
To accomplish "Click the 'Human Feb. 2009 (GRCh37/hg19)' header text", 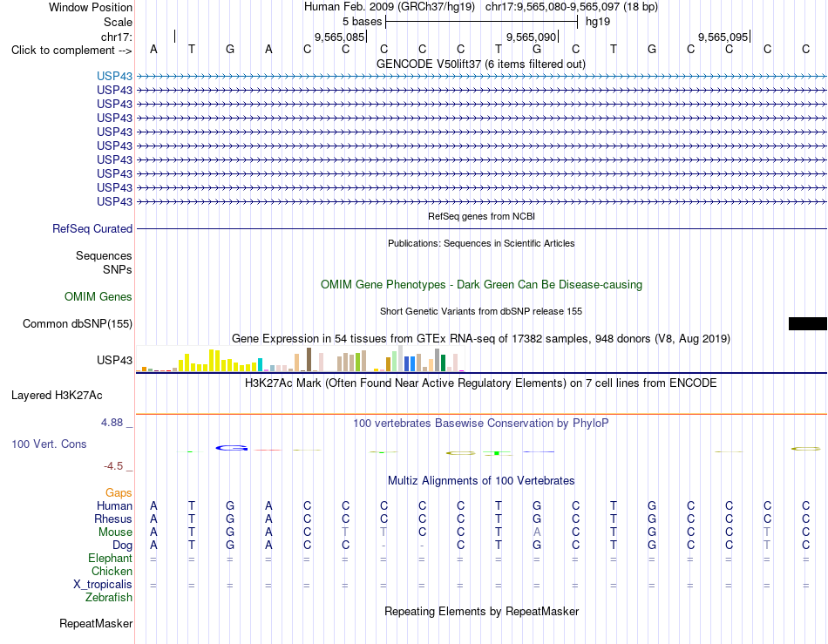I will 390,7.
